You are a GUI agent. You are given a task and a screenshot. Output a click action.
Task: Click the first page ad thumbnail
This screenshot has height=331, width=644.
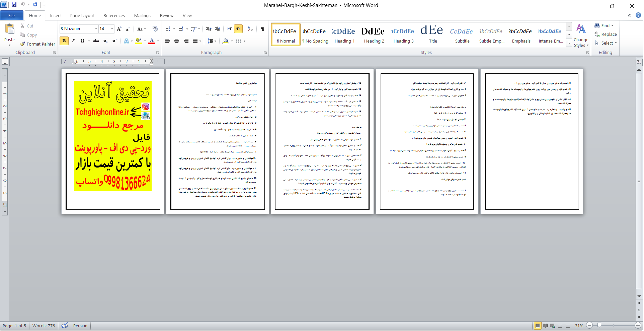tap(113, 136)
